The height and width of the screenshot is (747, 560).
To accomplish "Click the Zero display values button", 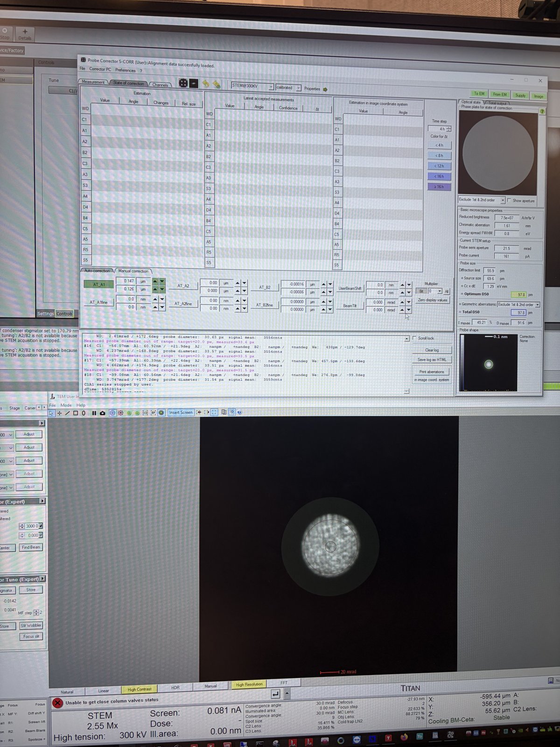I will click(x=433, y=300).
